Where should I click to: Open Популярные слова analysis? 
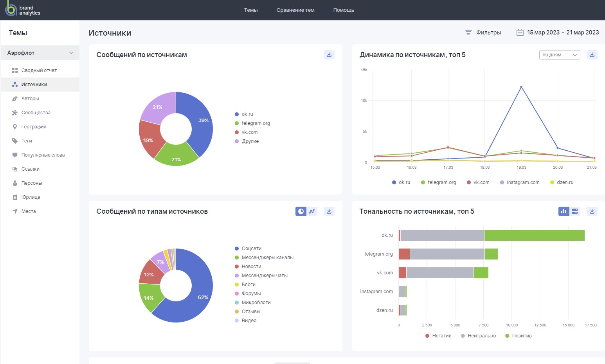tap(43, 155)
